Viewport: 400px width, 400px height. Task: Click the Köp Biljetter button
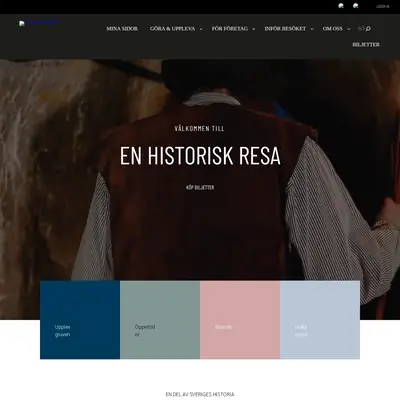200,187
